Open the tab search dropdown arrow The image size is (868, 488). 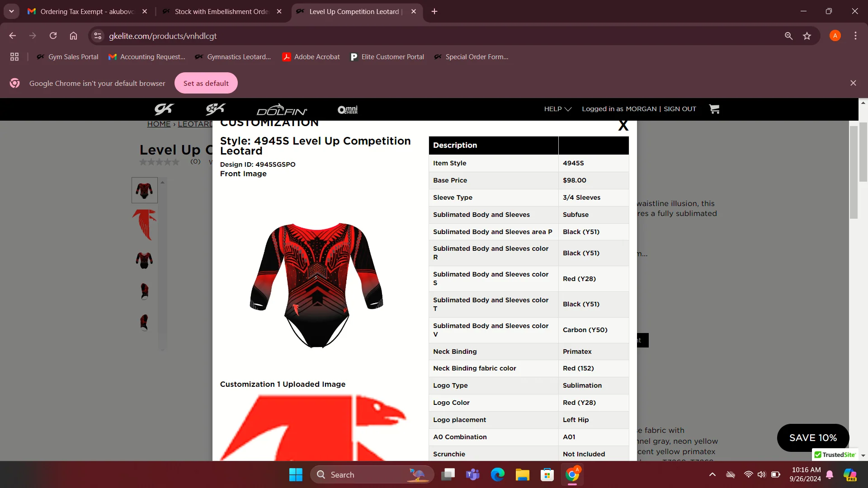click(x=11, y=11)
